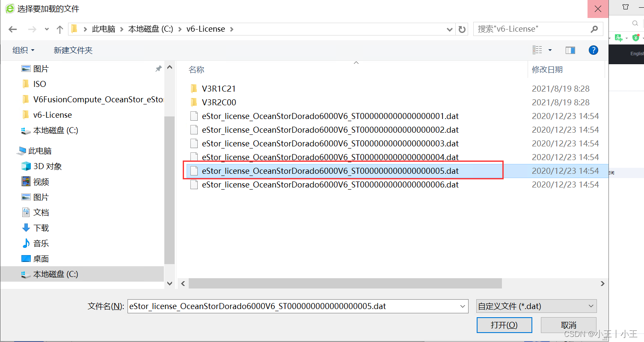Select 3D 对象 in sidebar
The height and width of the screenshot is (342, 644).
[47, 166]
